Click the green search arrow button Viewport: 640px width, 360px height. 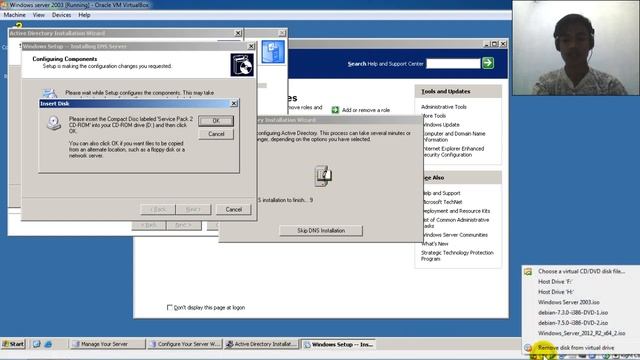[x=488, y=63]
